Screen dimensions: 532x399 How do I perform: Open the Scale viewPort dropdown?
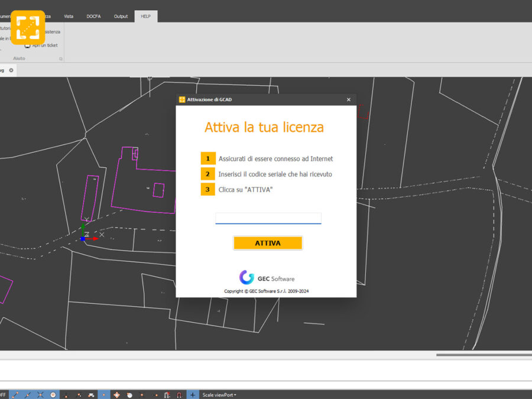(x=219, y=395)
